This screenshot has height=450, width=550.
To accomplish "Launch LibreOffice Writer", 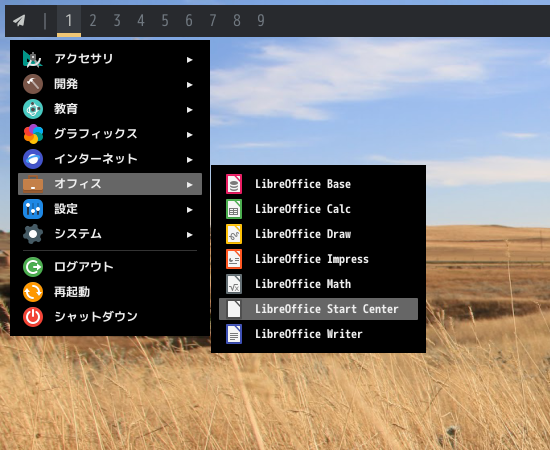I will 318,334.
